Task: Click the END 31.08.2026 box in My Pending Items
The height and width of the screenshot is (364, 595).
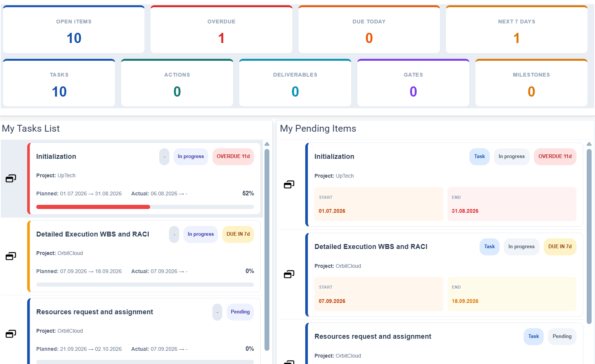Action: pos(512,204)
